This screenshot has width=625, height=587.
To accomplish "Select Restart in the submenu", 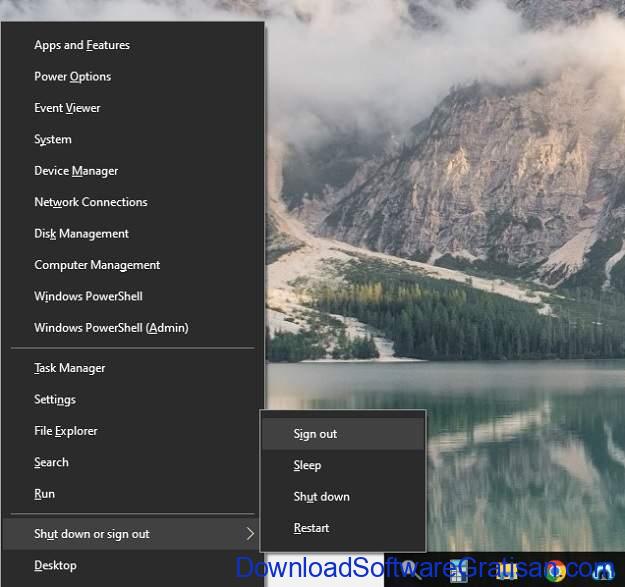I will 343,528.
